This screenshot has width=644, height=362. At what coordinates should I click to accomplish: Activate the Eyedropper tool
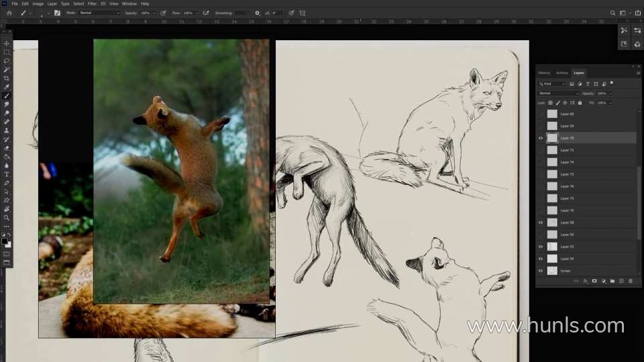(x=7, y=87)
